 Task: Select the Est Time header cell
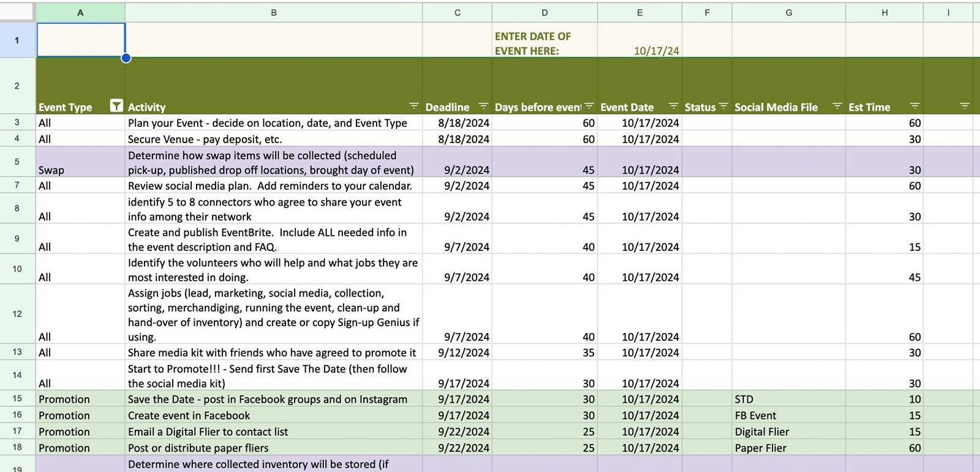click(x=884, y=86)
